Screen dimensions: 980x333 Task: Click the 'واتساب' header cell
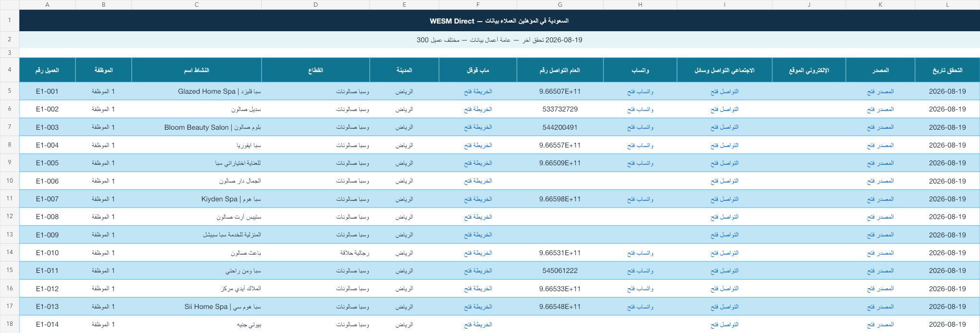[640, 70]
